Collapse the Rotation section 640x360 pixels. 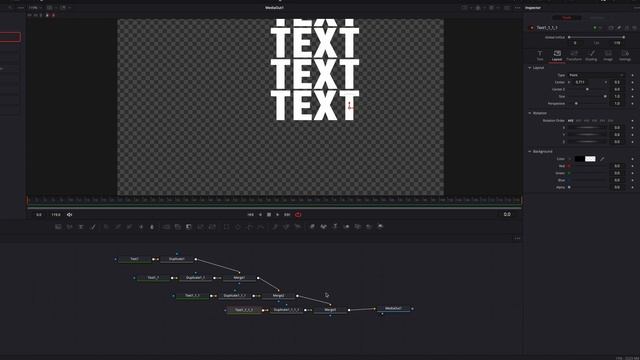click(x=530, y=113)
